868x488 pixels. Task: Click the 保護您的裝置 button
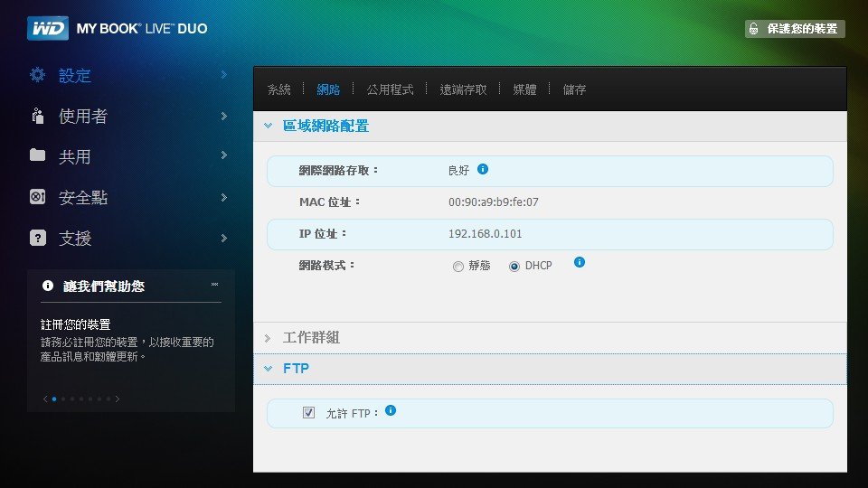(x=795, y=29)
